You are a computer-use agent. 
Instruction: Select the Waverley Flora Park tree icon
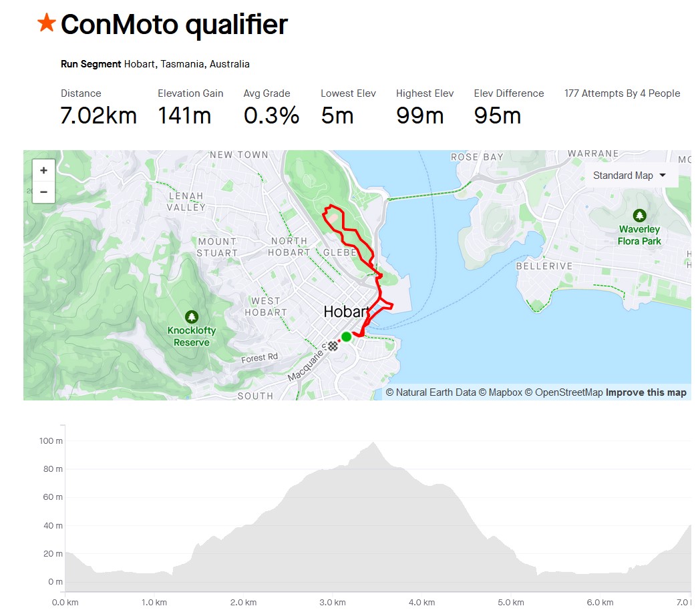[640, 216]
